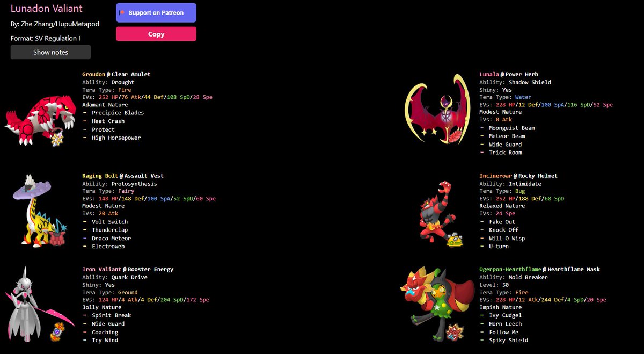Expand the Show notes button
644x354 pixels.
coord(50,52)
